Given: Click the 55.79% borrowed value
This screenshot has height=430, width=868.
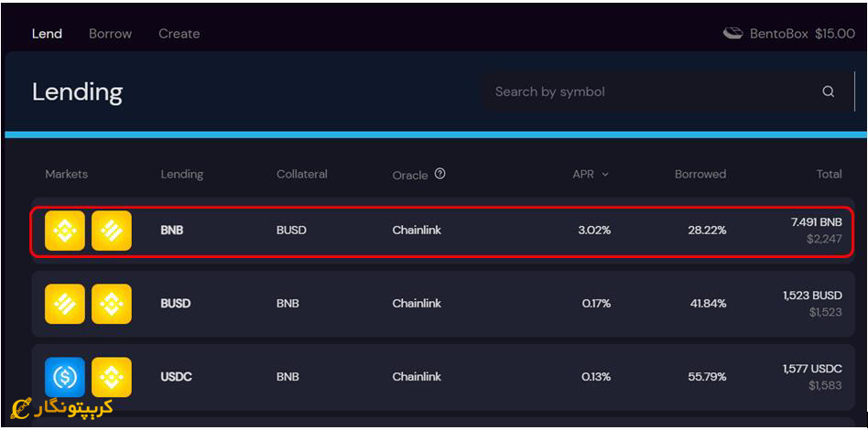Looking at the screenshot, I should (707, 377).
